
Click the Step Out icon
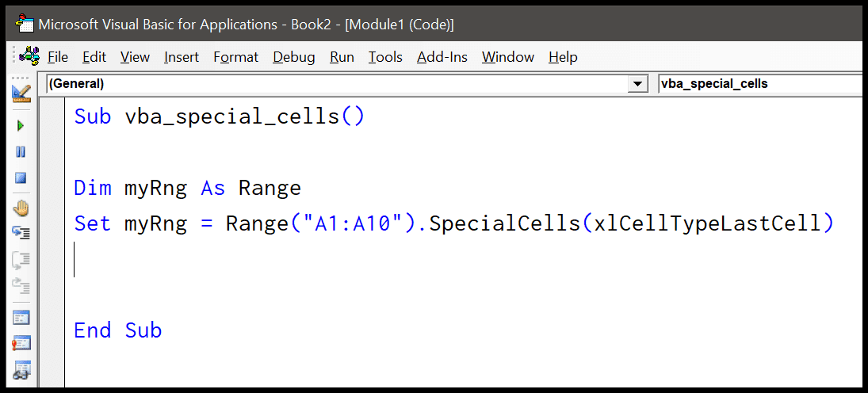[x=21, y=285]
